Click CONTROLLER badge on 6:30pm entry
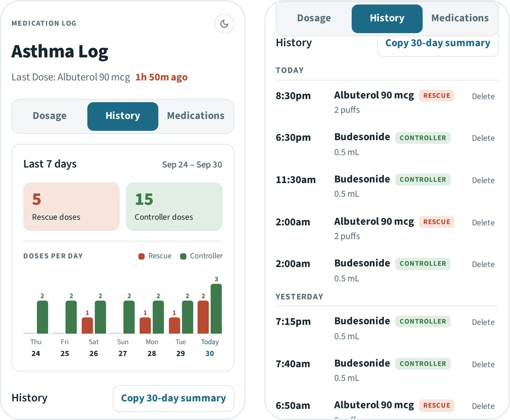510x420 pixels. click(x=423, y=138)
